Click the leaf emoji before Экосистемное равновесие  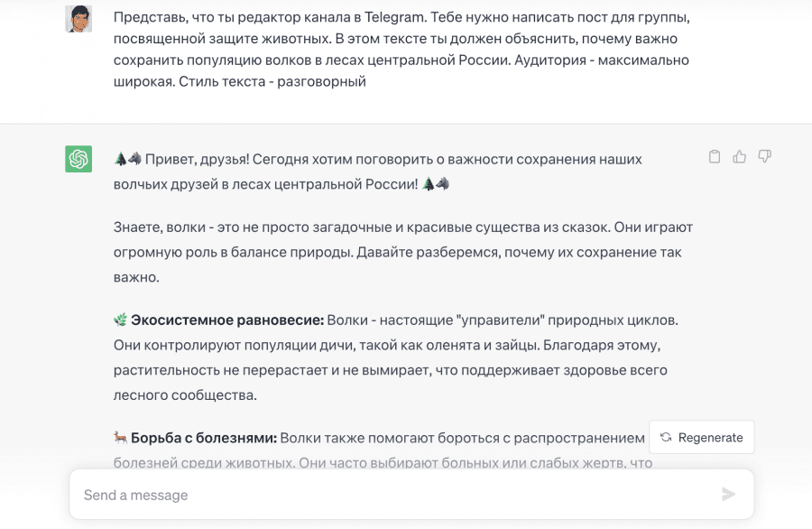pos(120,320)
